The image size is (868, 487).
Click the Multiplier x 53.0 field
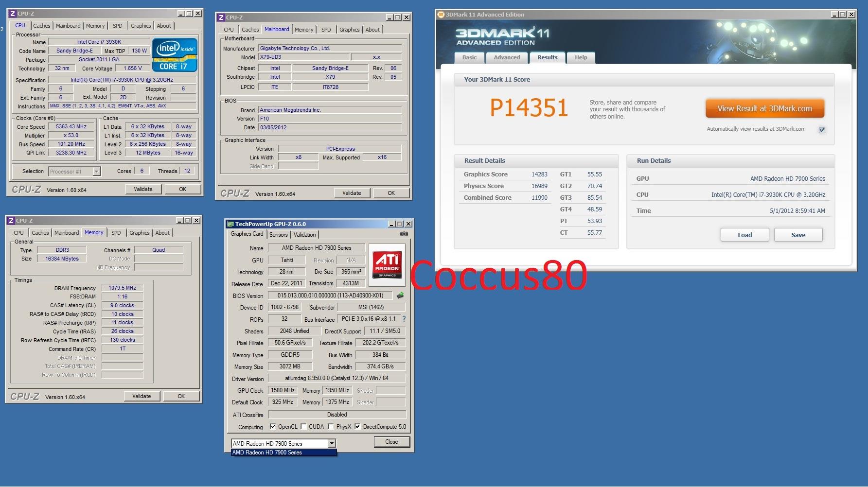[x=71, y=135]
